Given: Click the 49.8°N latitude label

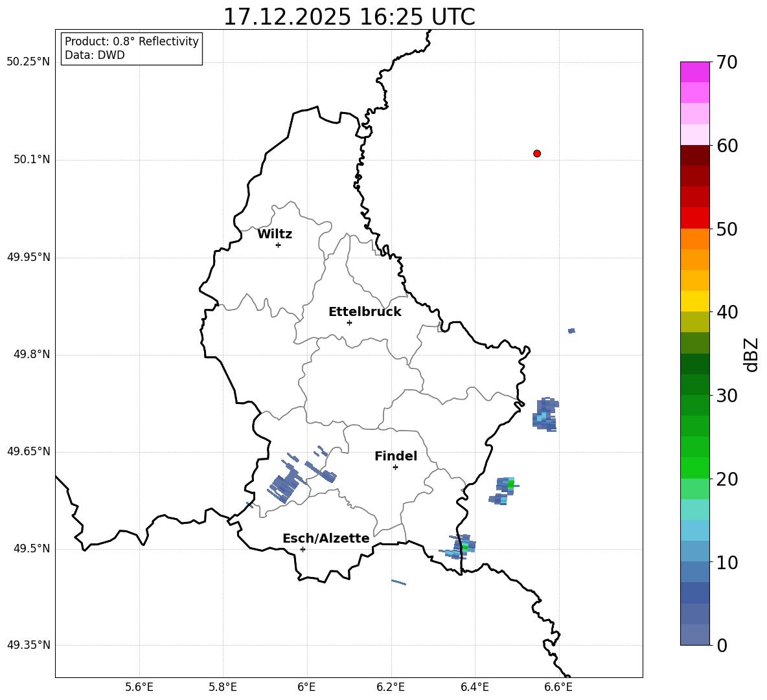Looking at the screenshot, I should [31, 354].
